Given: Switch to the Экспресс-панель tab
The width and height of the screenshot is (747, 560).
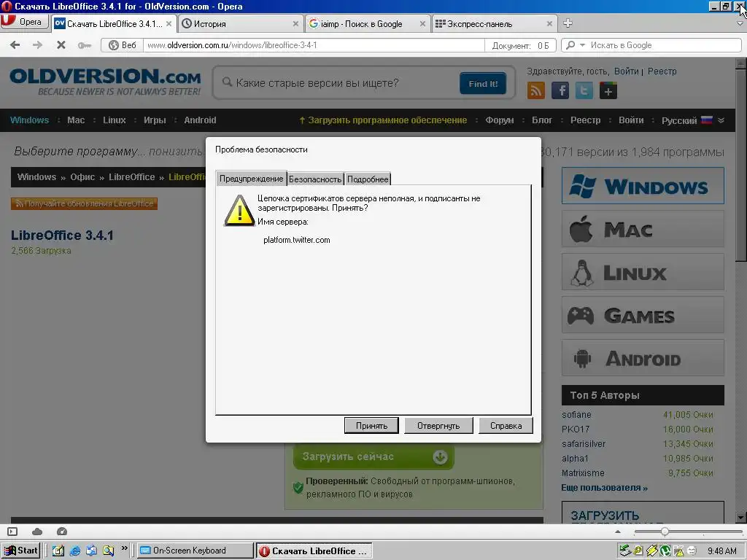Looking at the screenshot, I should [x=494, y=24].
